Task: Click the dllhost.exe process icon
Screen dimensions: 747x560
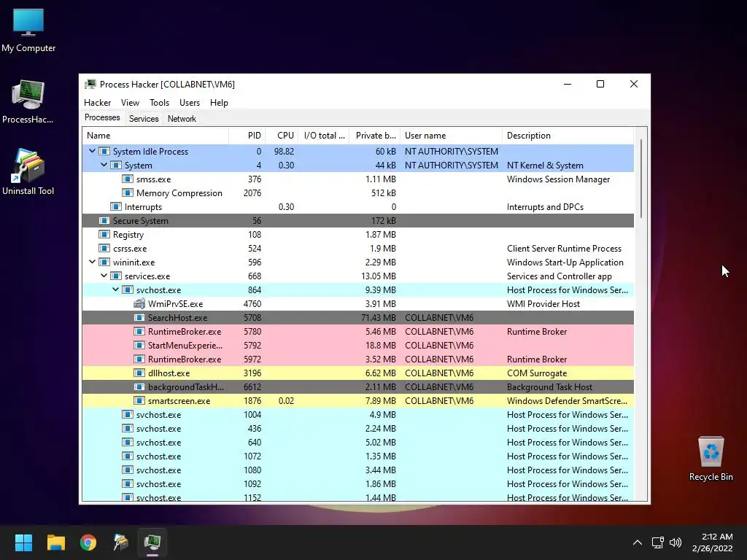Action: (139, 373)
